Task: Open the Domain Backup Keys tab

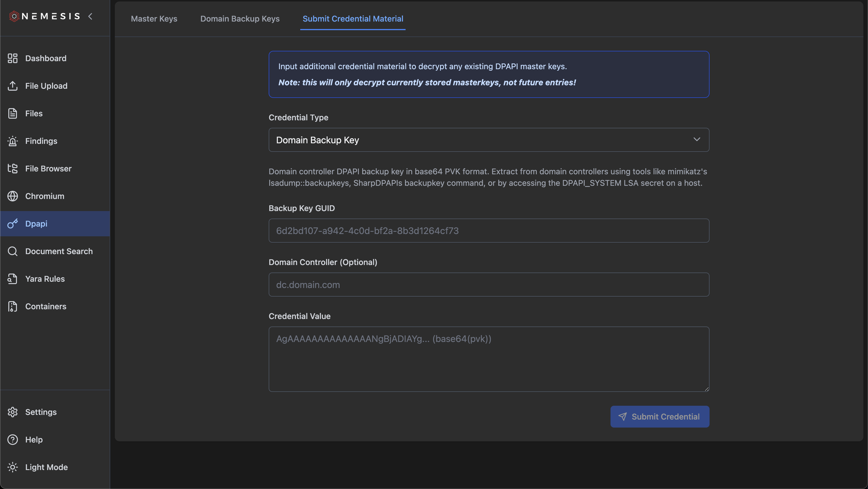Action: pyautogui.click(x=240, y=19)
